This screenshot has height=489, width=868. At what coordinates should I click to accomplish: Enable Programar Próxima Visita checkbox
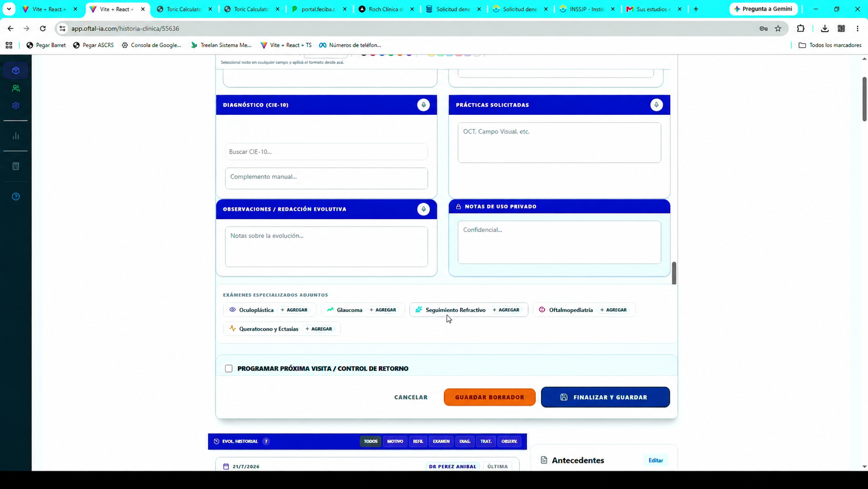(x=229, y=368)
